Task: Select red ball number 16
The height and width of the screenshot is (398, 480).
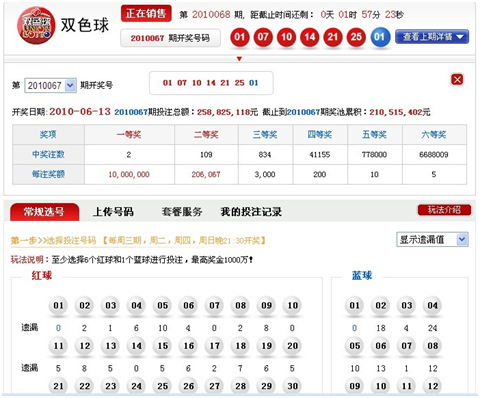Action: click(x=188, y=346)
